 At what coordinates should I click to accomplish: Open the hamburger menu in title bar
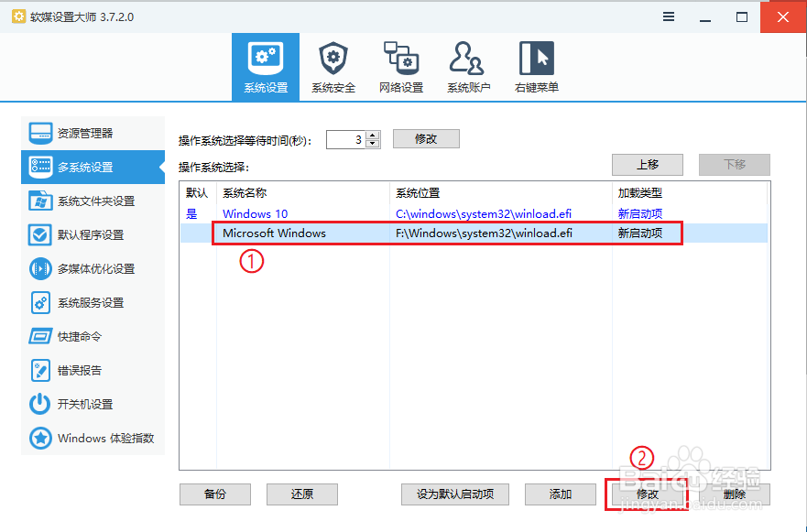669,17
